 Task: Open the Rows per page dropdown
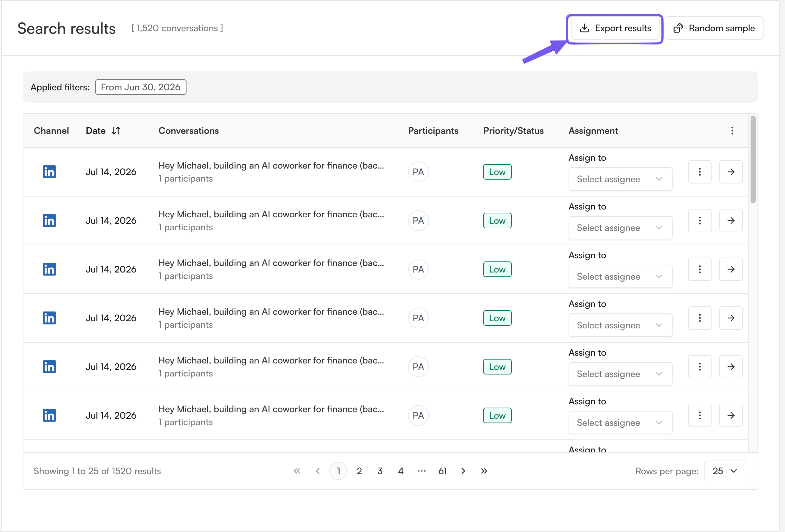point(725,471)
